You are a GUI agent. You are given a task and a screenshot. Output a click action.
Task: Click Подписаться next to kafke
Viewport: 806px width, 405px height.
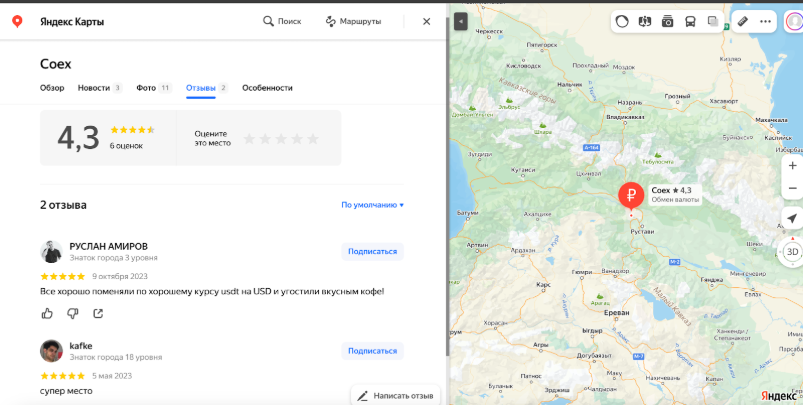(x=373, y=351)
